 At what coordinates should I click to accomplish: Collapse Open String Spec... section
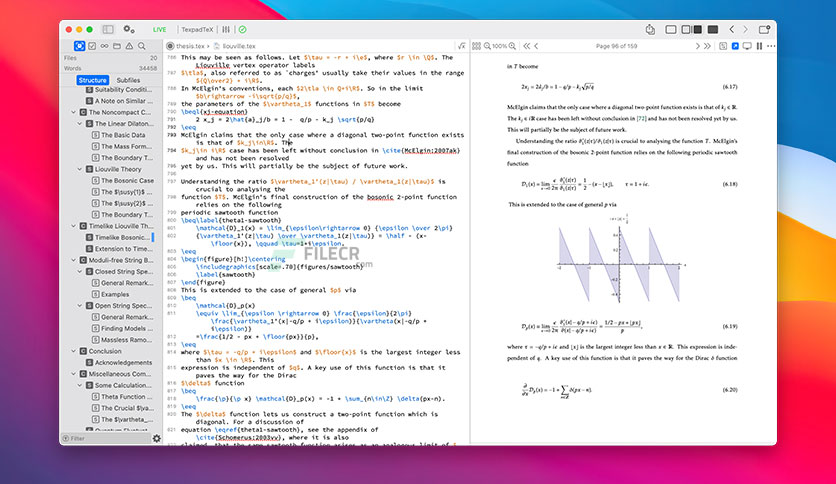tap(80, 306)
